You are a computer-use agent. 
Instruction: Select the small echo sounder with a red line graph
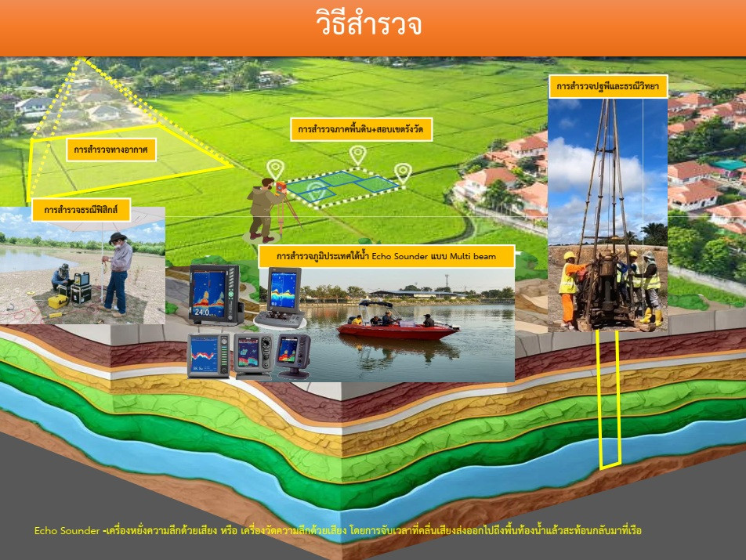[x=208, y=356]
